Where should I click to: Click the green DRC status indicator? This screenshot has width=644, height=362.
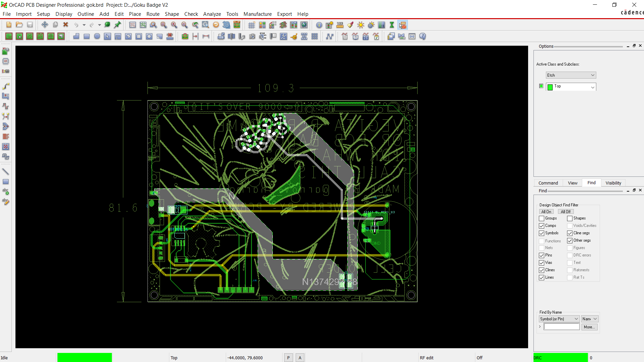click(x=560, y=358)
